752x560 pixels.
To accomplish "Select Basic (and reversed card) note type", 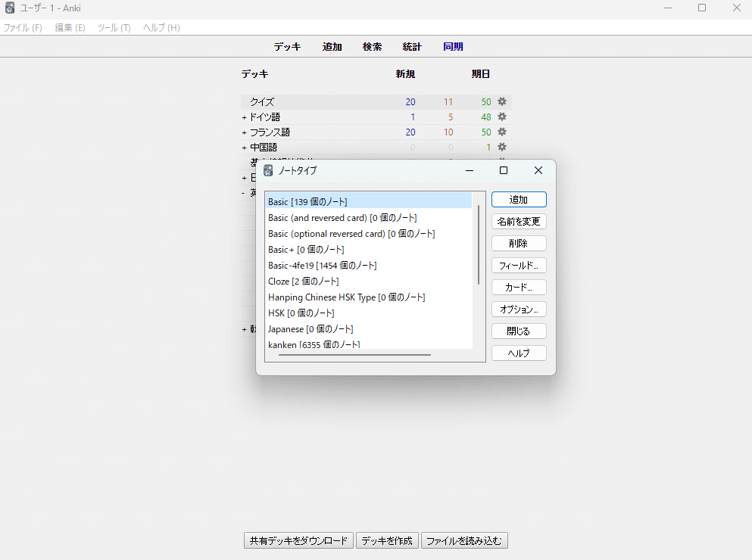I will 368,218.
